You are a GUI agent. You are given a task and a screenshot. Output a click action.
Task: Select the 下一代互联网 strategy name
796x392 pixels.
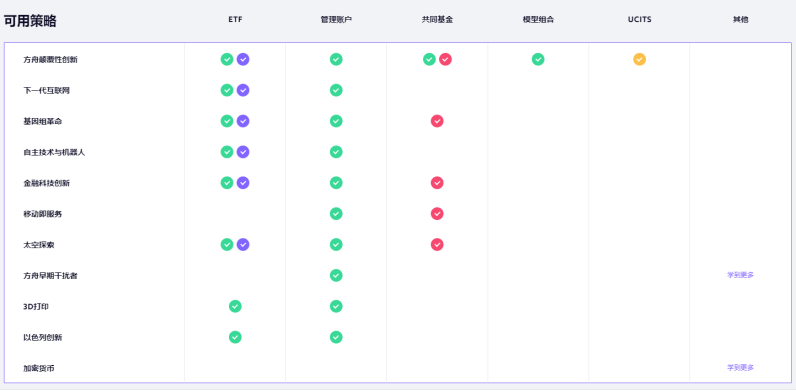pos(46,90)
